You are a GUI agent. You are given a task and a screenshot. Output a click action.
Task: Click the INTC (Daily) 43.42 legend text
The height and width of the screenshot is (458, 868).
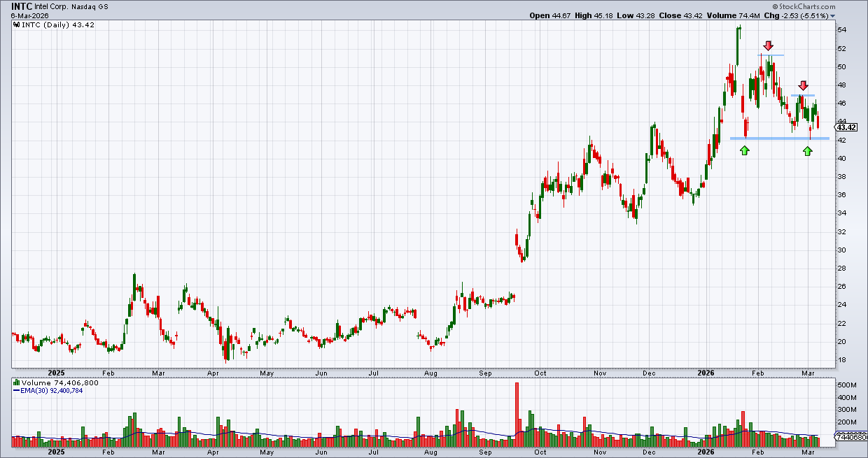(x=59, y=24)
